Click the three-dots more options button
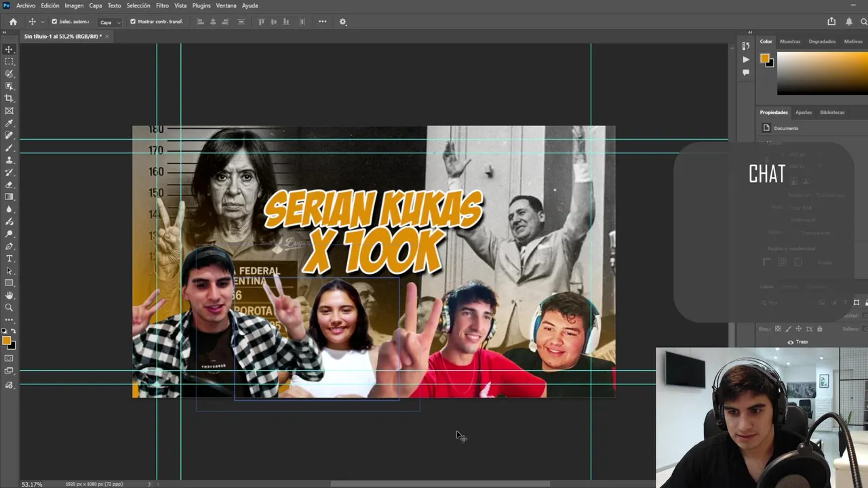 click(x=322, y=22)
